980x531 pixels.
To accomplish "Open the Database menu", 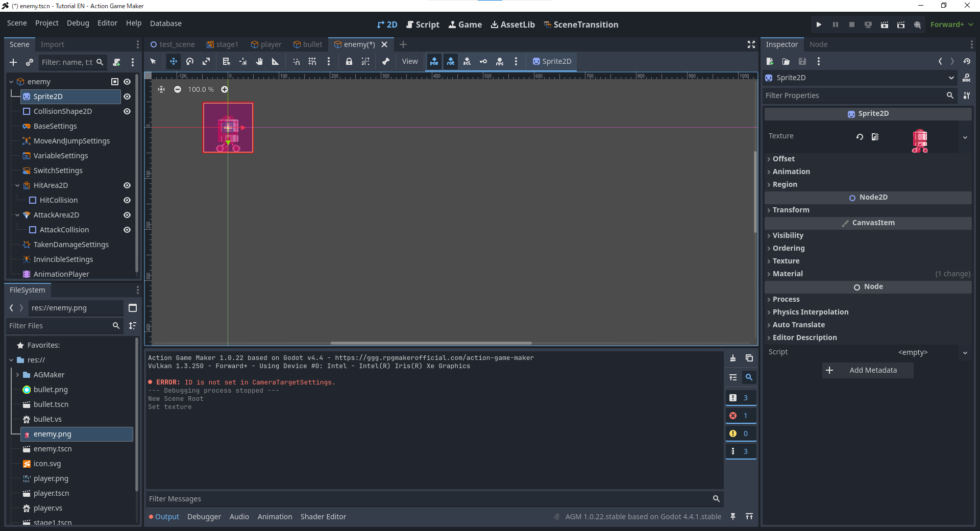I will point(165,23).
